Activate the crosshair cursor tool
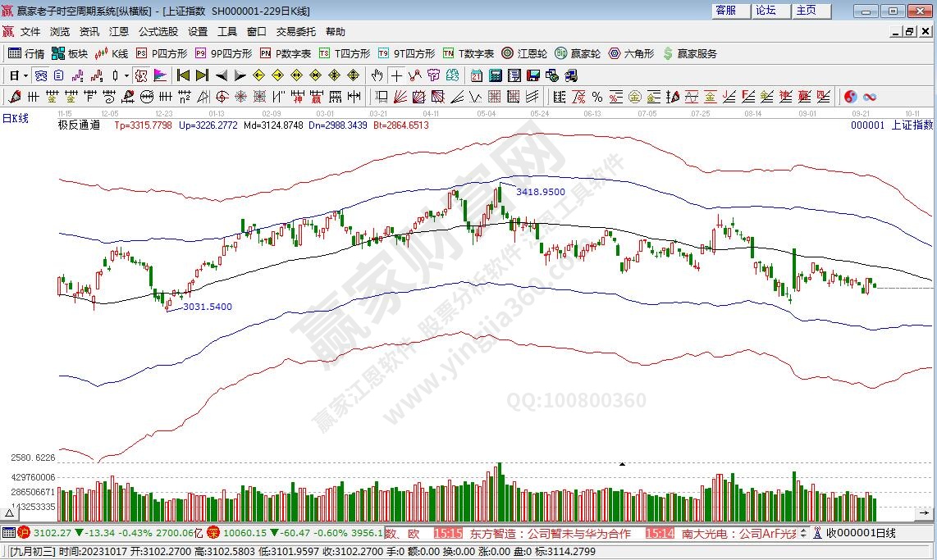Image resolution: width=937 pixels, height=560 pixels. pyautogui.click(x=396, y=75)
